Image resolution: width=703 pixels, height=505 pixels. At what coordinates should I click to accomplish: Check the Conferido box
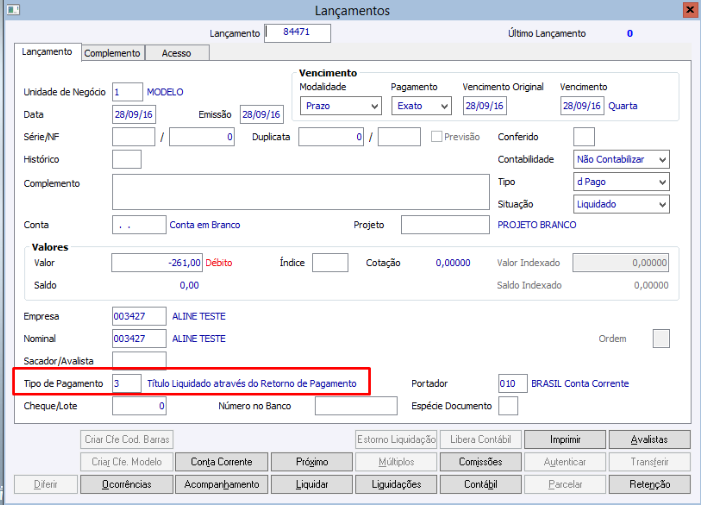click(x=584, y=137)
